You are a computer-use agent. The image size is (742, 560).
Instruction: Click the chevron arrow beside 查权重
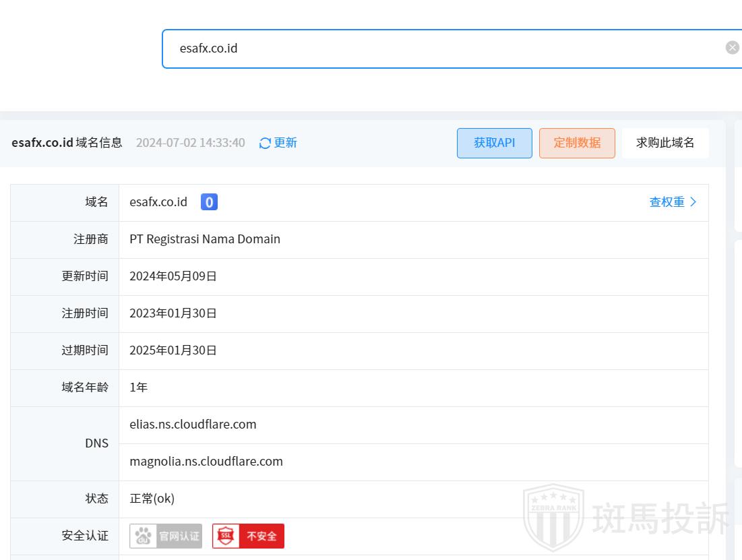693,202
